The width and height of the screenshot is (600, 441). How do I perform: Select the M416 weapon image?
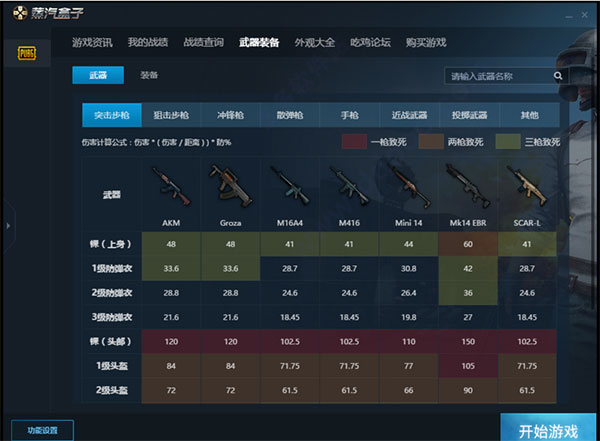(349, 186)
